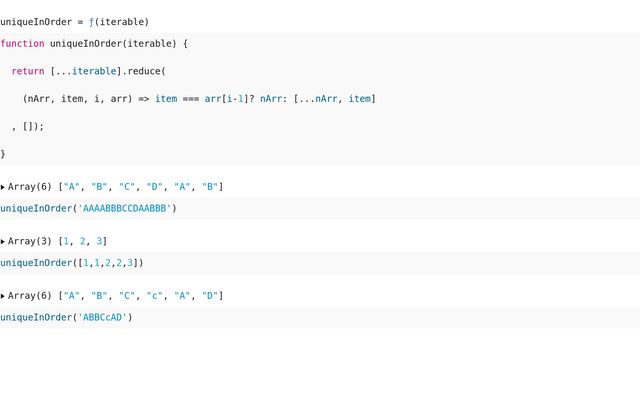This screenshot has width=640, height=400.
Task: Click the ", []);" code line
Action: tap(28, 126)
